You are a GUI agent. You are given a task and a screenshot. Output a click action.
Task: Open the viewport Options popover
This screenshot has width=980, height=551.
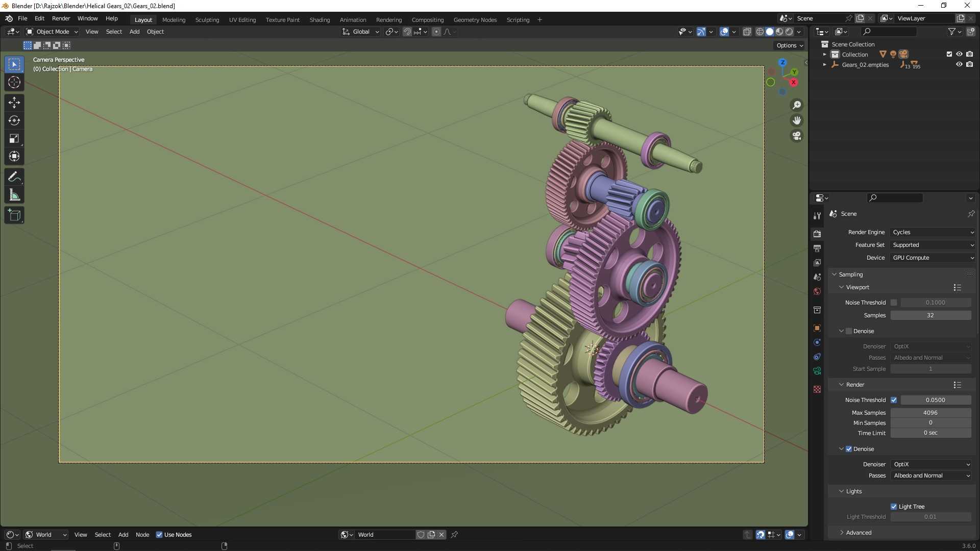pyautogui.click(x=790, y=45)
